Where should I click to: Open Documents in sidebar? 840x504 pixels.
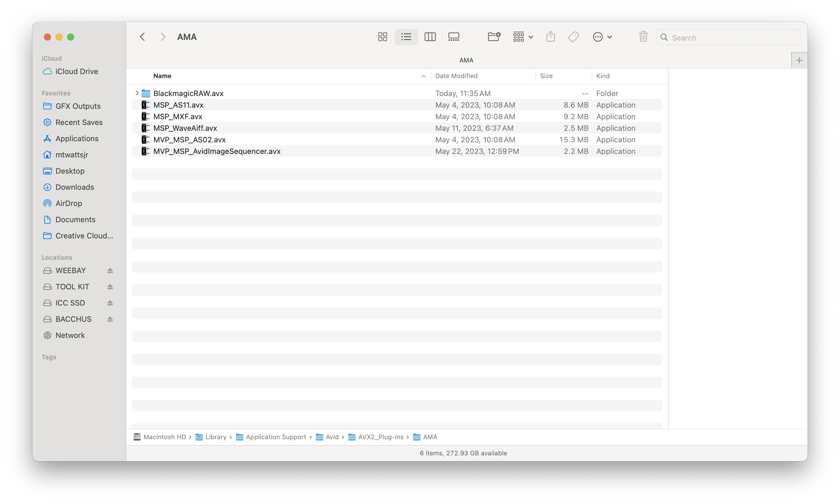click(75, 219)
